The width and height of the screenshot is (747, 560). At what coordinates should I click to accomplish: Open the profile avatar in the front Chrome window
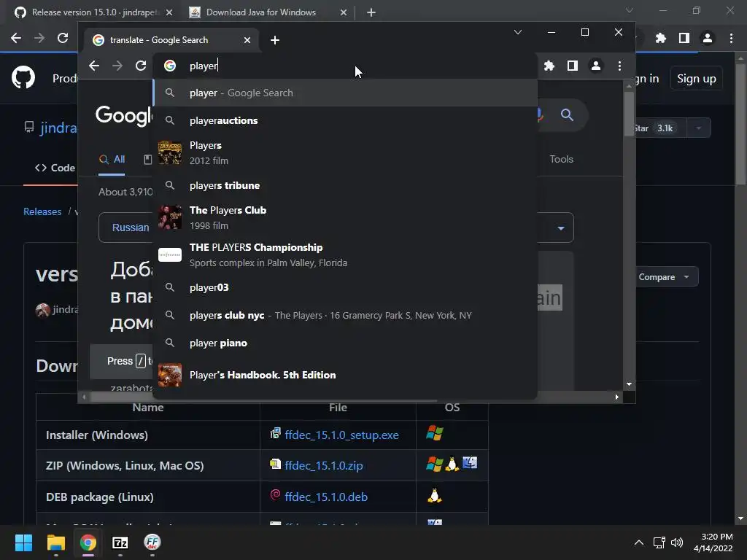coord(596,66)
